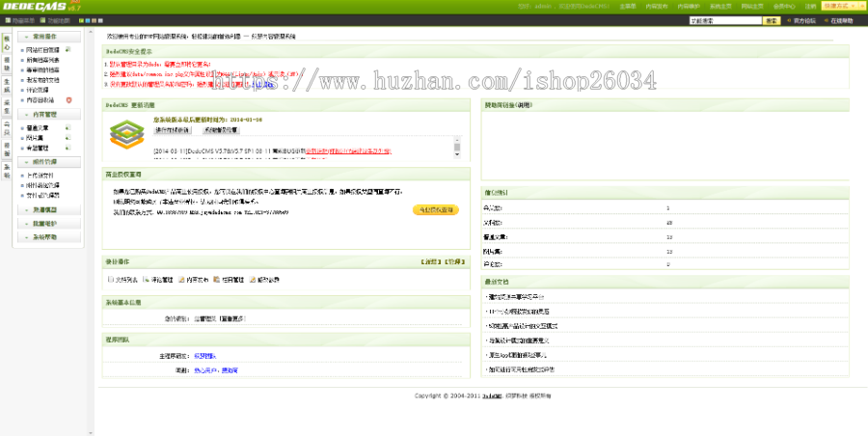Screen dimensions: 868x436
Task: Click 管理 link in 快捷操作 header
Action: click(454, 261)
